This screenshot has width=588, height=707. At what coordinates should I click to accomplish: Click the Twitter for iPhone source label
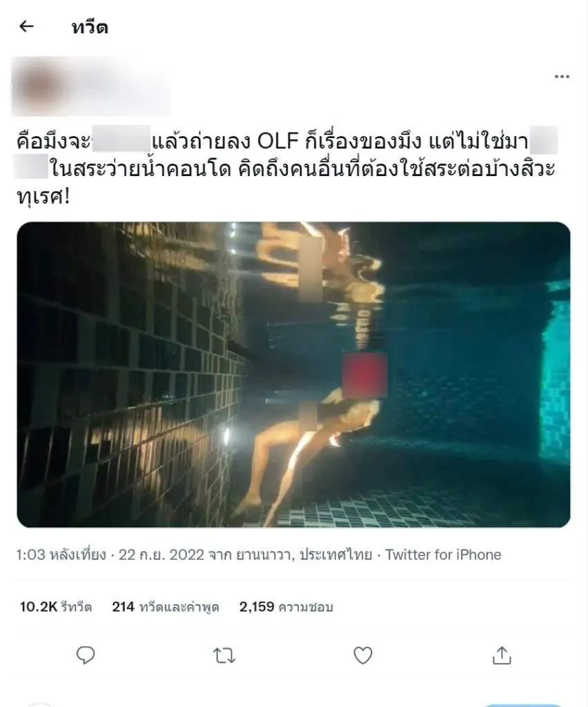443,554
